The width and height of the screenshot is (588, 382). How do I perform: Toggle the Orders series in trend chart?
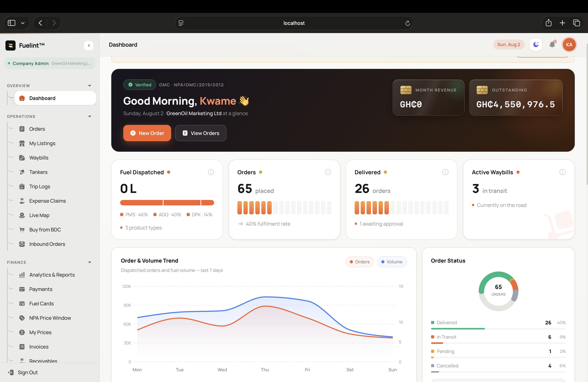360,262
